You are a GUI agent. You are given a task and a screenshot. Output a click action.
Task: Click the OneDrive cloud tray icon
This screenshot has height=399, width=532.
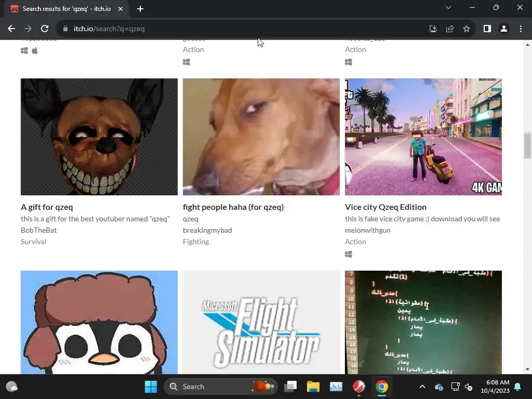pyautogui.click(x=438, y=387)
